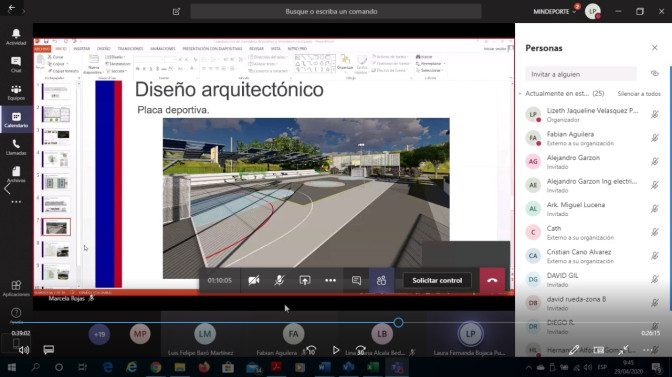Click the video player subtitles icon
The width and height of the screenshot is (672, 377).
click(x=48, y=350)
